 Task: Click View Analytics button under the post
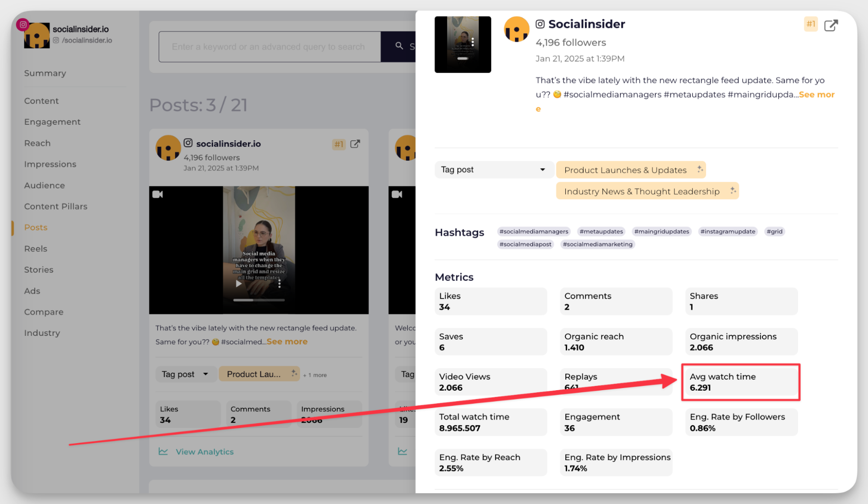pos(205,451)
